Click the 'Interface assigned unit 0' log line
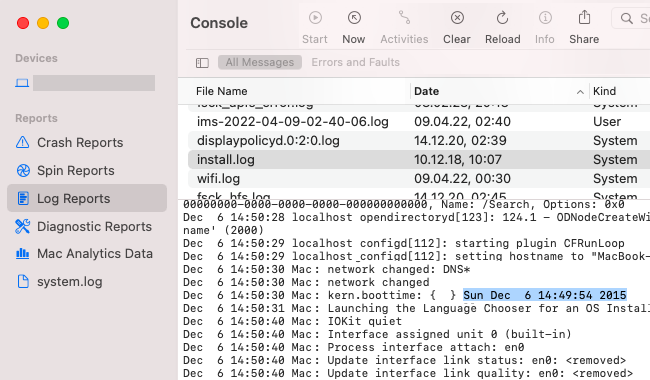This screenshot has width=650, height=380. 377,334
